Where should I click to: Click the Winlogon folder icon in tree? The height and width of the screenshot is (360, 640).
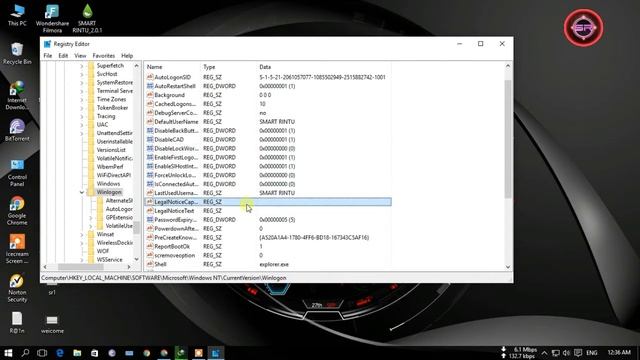(x=91, y=192)
